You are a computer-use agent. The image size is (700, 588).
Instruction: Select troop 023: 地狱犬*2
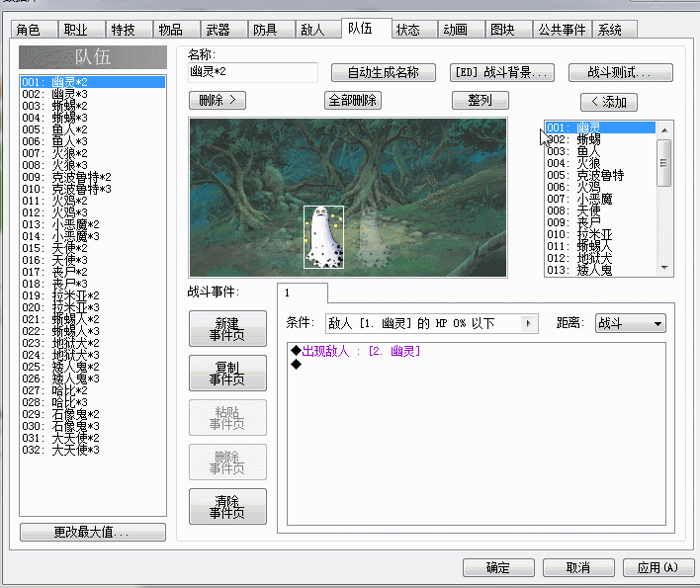(92, 343)
